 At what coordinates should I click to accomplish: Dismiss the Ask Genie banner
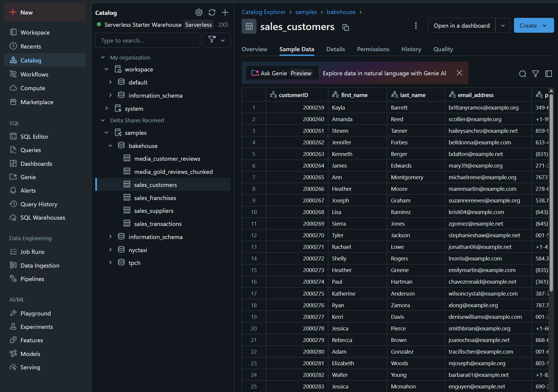(x=459, y=73)
